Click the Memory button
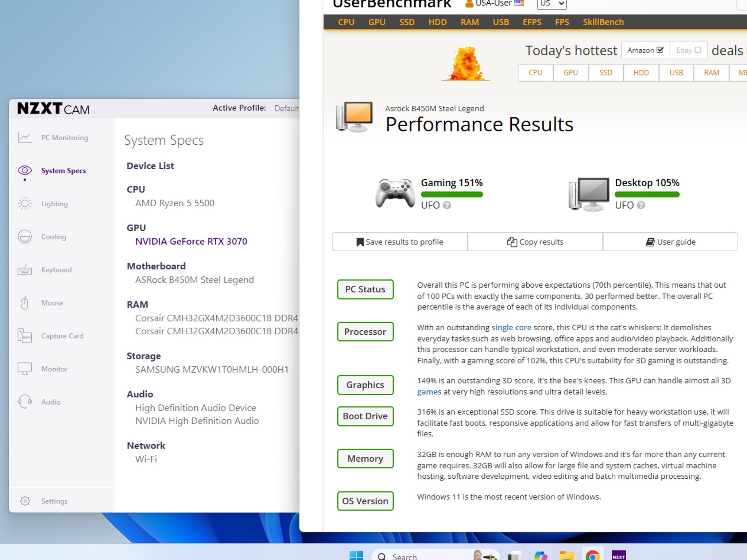 point(365,458)
